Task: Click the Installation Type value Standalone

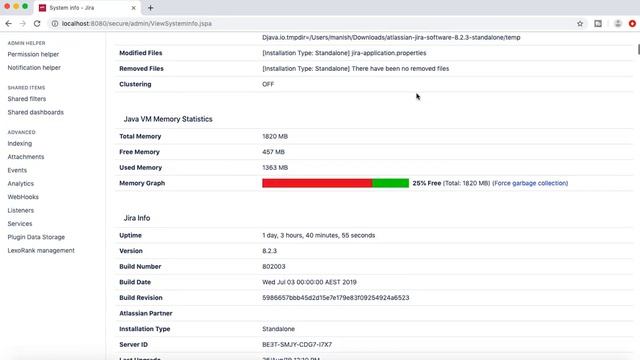Action: pyautogui.click(x=278, y=329)
